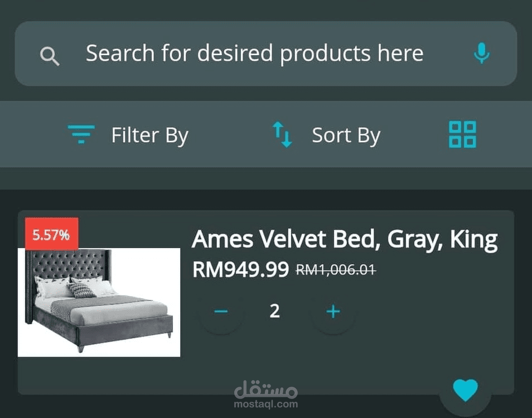Click the "King" word in the title
The width and height of the screenshot is (532, 418).
473,240
